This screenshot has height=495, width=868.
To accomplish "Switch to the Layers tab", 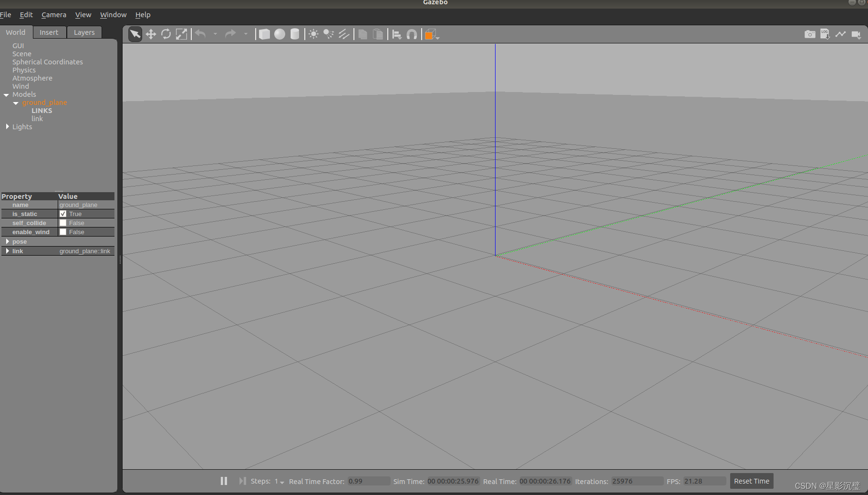I will pos(84,32).
